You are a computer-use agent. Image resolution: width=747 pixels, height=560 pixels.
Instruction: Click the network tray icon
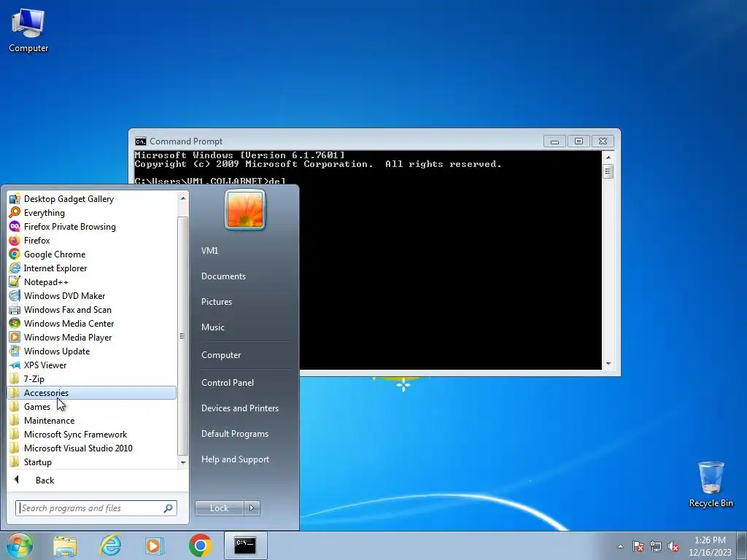656,546
